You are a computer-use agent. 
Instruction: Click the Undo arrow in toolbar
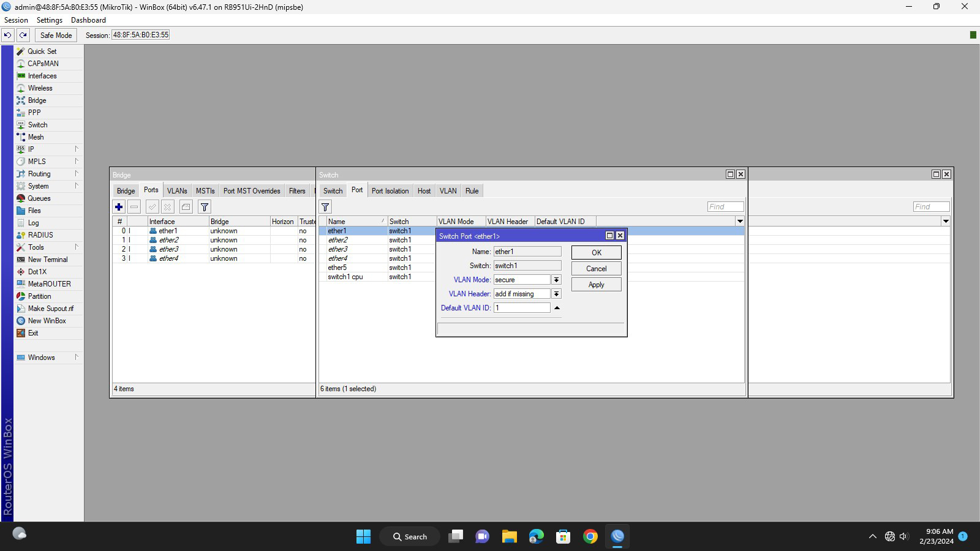(8, 36)
